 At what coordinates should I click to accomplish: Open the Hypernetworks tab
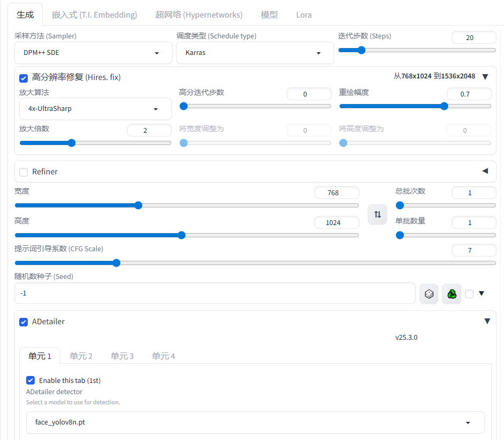point(199,15)
